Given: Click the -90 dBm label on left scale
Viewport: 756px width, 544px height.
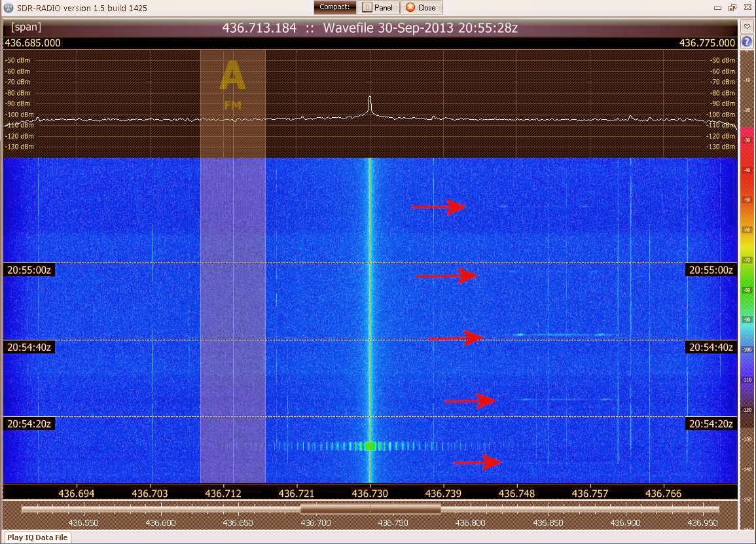Looking at the screenshot, I should pyautogui.click(x=18, y=103).
